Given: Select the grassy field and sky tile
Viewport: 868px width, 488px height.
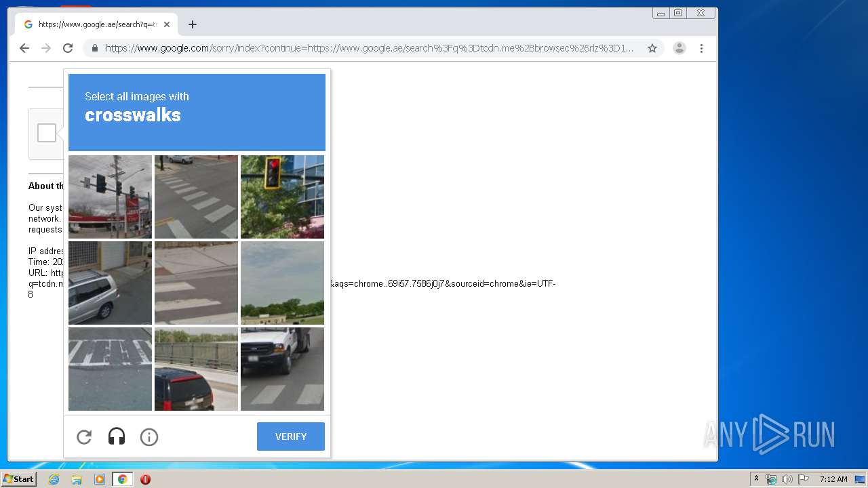Looking at the screenshot, I should point(282,283).
